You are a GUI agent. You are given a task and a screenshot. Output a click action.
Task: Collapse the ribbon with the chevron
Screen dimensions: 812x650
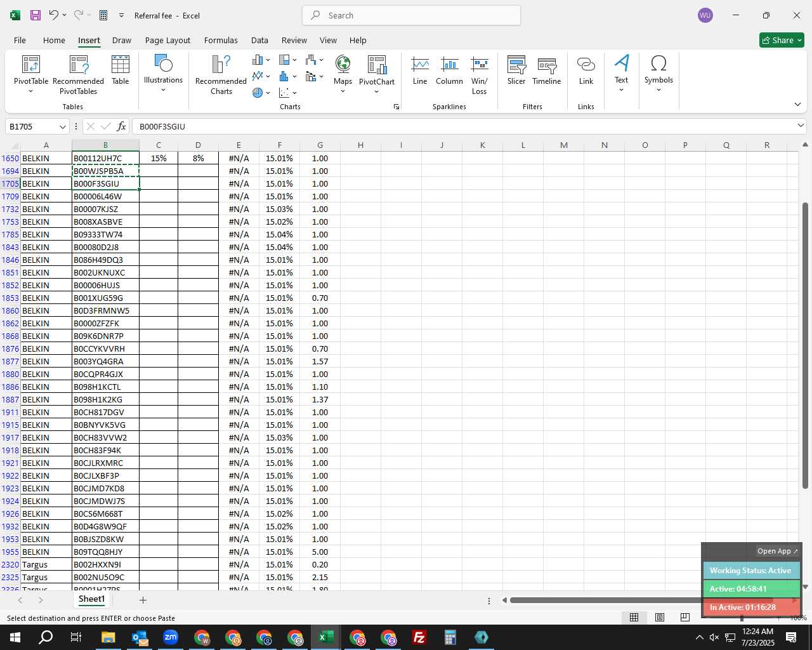tap(797, 104)
